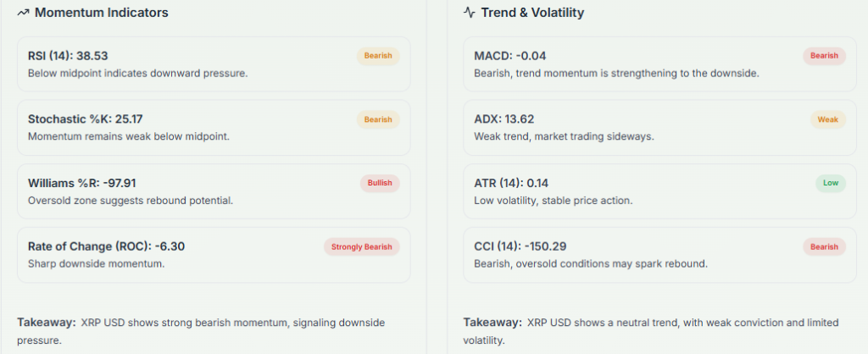Click the Bearish badge on RSI (14)
868x354 pixels.
pyautogui.click(x=378, y=56)
